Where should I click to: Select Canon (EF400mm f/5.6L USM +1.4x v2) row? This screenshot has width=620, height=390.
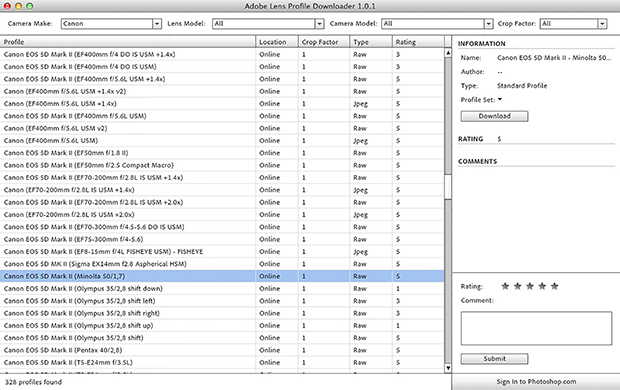click(x=222, y=91)
